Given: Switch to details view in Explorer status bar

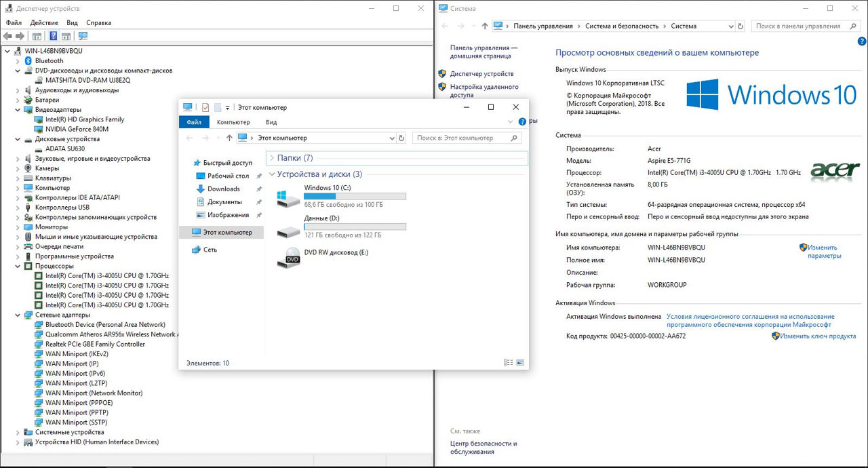Looking at the screenshot, I should (x=509, y=363).
